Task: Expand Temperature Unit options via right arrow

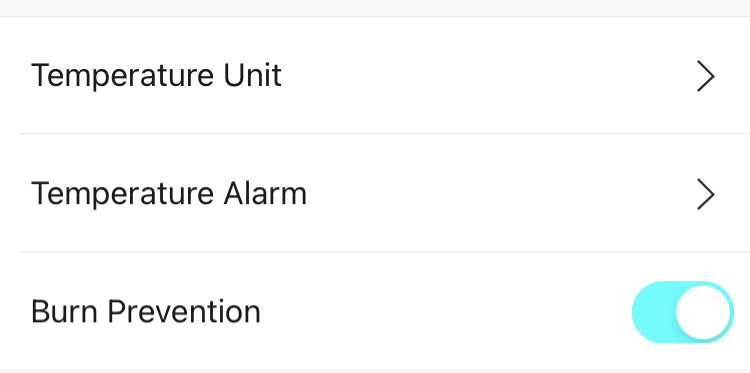Action: (x=706, y=76)
